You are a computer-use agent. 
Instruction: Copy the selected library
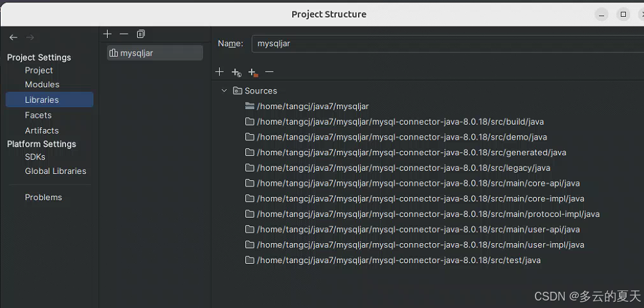(141, 34)
